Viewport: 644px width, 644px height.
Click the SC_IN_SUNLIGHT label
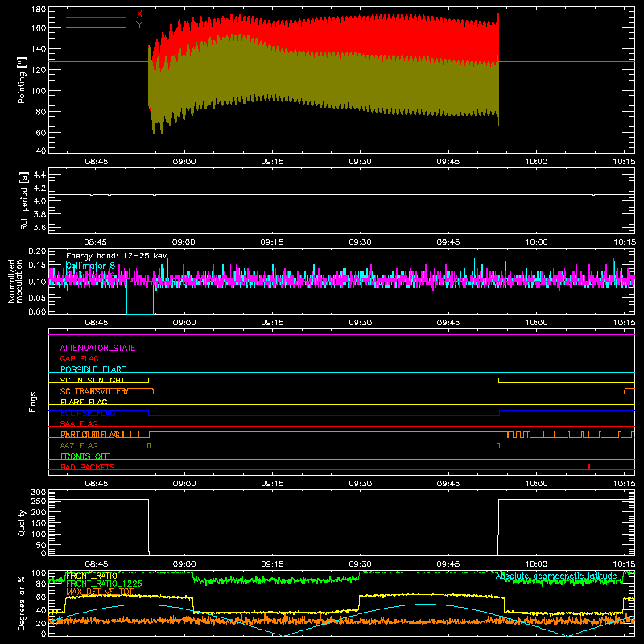[x=93, y=380]
